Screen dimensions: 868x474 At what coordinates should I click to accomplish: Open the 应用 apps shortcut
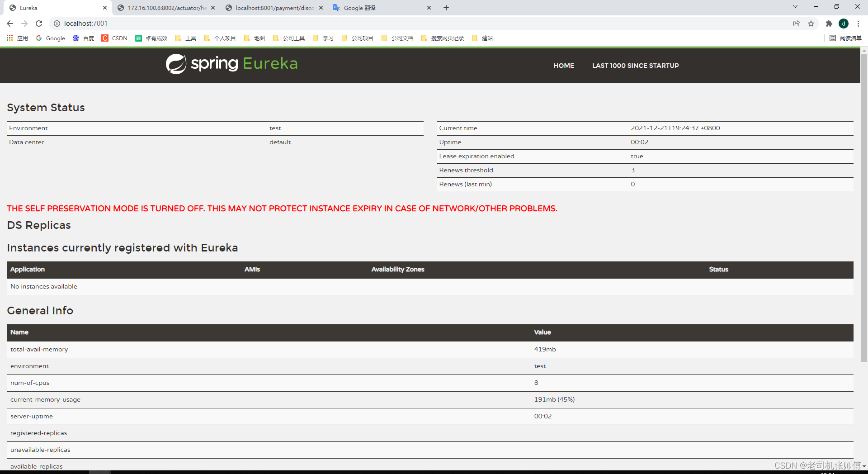pos(17,38)
